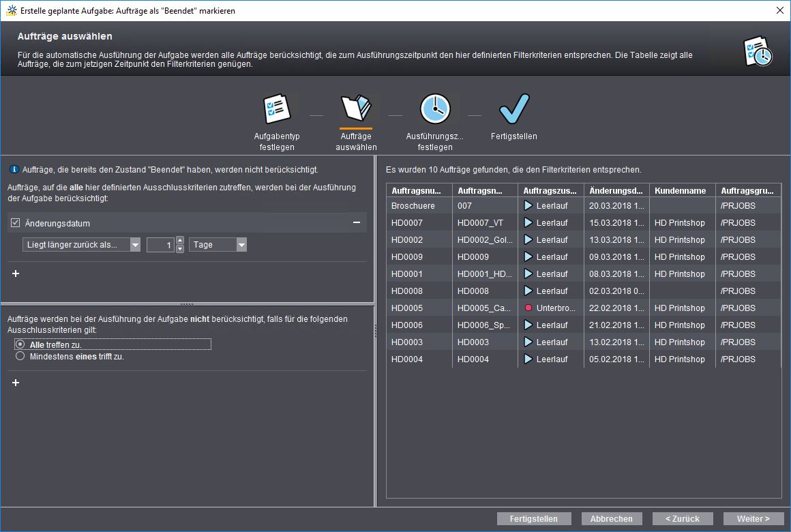The height and width of the screenshot is (532, 791).
Task: Close the dialog with the X button
Action: [779, 11]
